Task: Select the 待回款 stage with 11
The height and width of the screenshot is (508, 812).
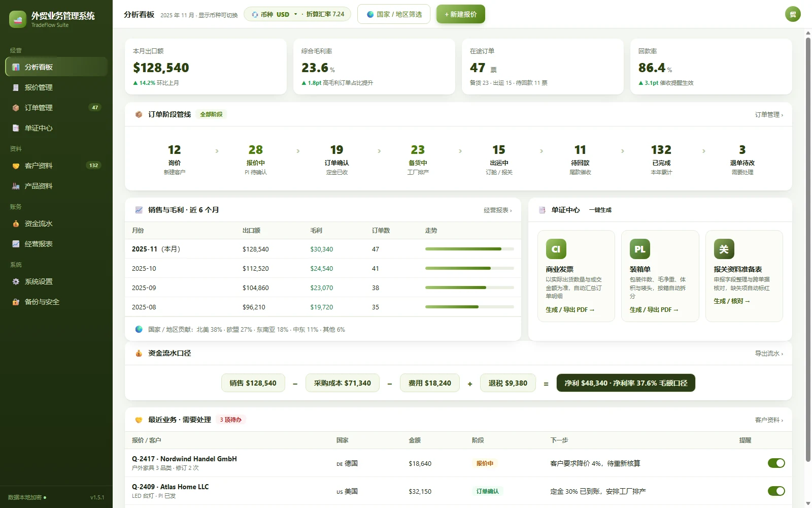Action: (x=580, y=160)
